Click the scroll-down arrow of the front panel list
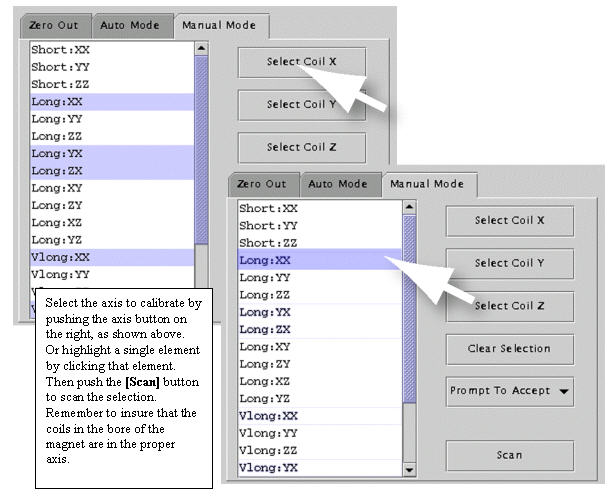611x497 pixels. coord(409,469)
